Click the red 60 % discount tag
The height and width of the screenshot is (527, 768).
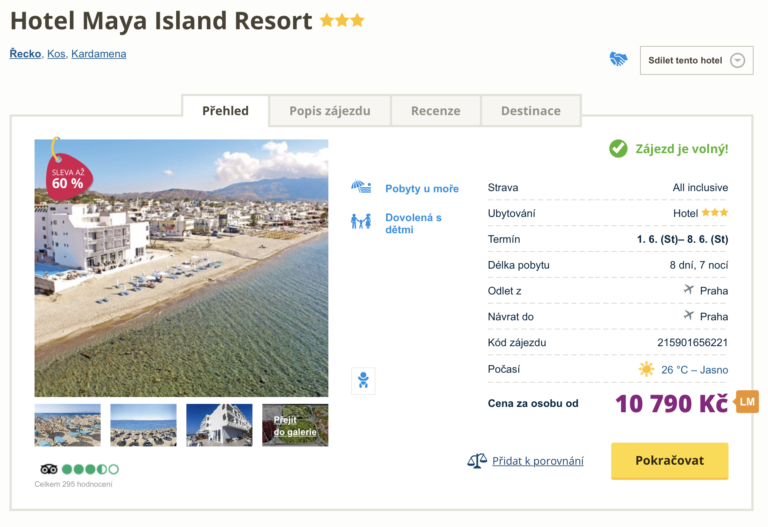66,176
